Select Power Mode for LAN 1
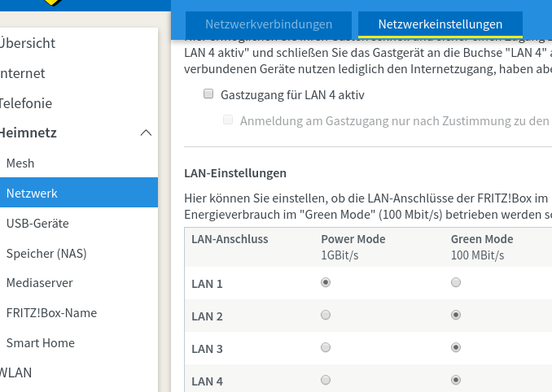552x392 pixels. pyautogui.click(x=326, y=282)
